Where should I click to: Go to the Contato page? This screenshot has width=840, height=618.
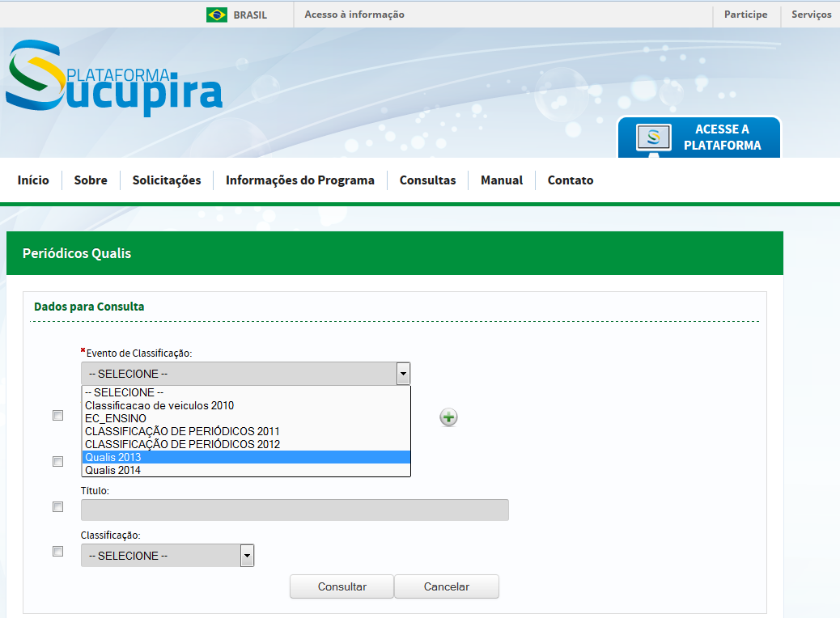click(x=571, y=180)
